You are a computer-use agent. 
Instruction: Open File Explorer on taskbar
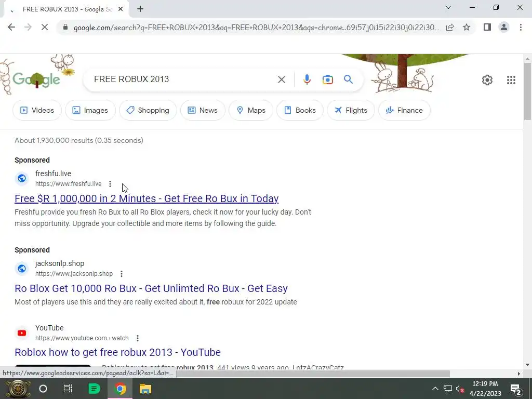[145, 389]
